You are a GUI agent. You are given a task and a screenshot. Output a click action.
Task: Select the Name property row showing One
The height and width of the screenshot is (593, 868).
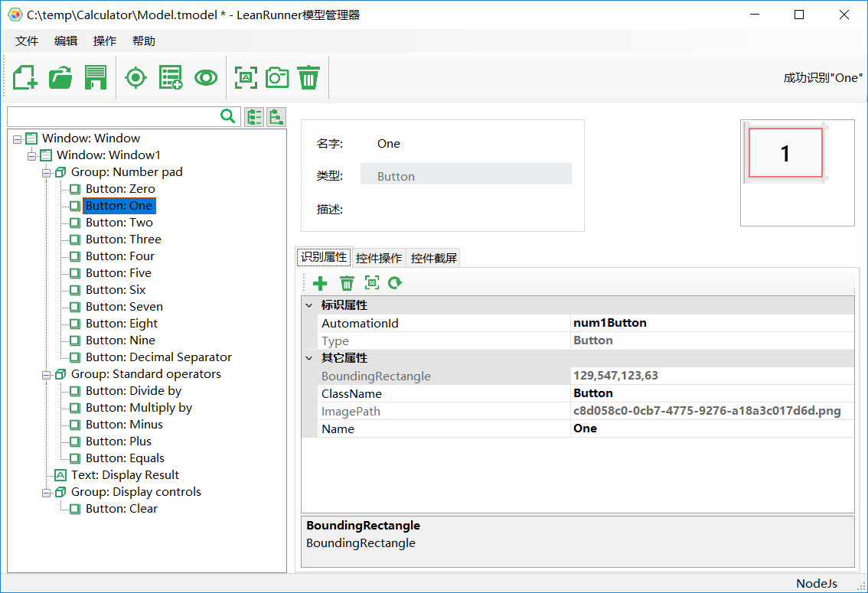[x=459, y=428]
